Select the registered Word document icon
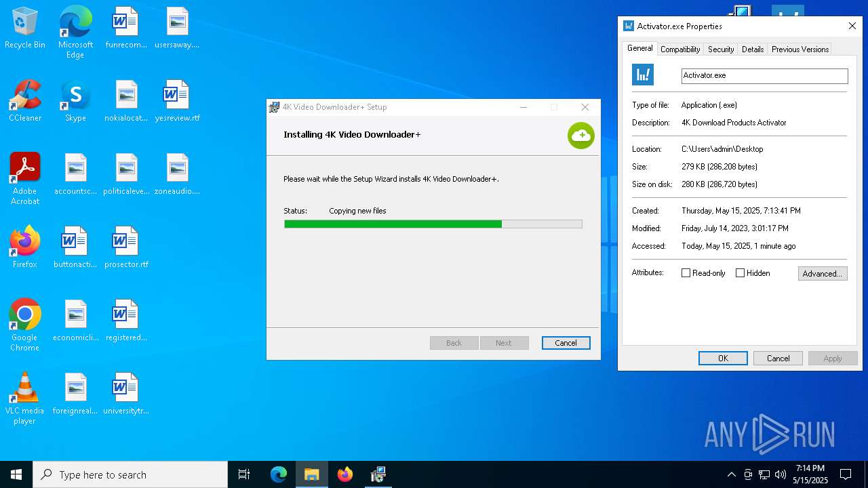This screenshot has width=868, height=488. (126, 321)
